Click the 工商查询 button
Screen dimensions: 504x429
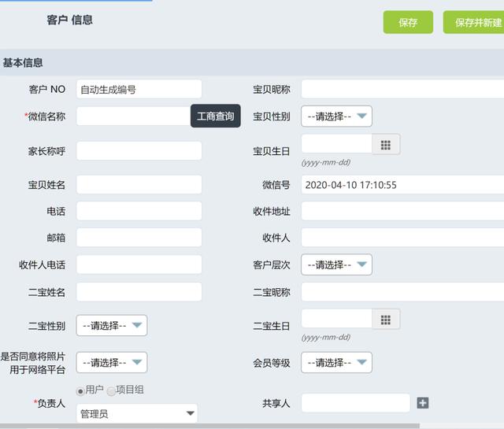pyautogui.click(x=215, y=116)
